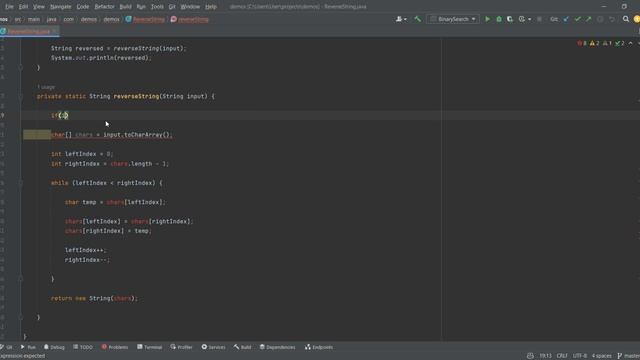The image size is (640, 360).
Task: Open the Debug tool window button
Action: click(54, 347)
